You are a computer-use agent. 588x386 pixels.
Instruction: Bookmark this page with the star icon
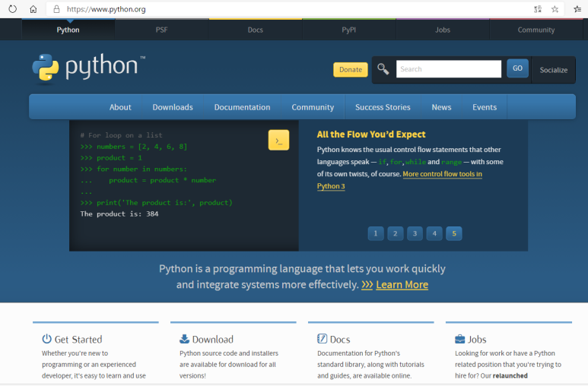point(555,9)
